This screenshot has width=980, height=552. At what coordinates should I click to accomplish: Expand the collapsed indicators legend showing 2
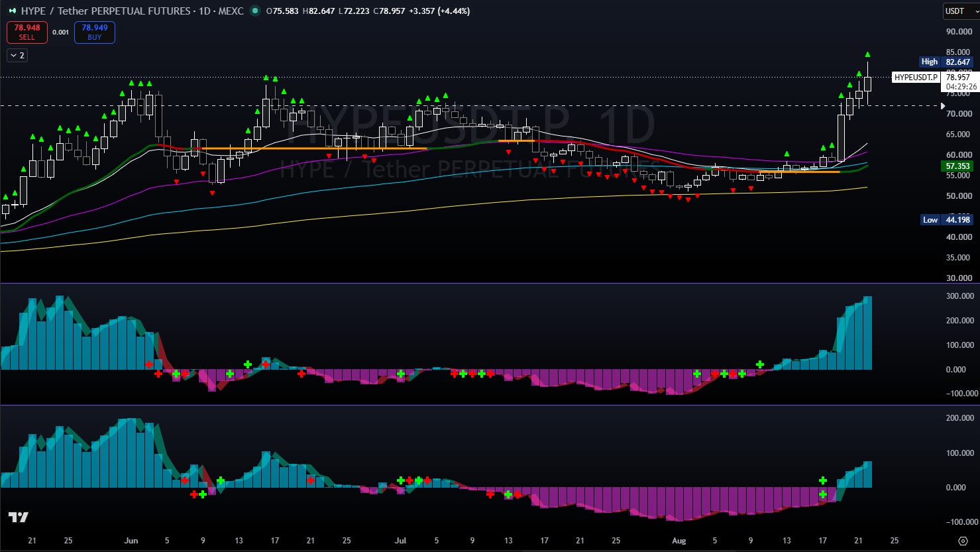(x=17, y=56)
